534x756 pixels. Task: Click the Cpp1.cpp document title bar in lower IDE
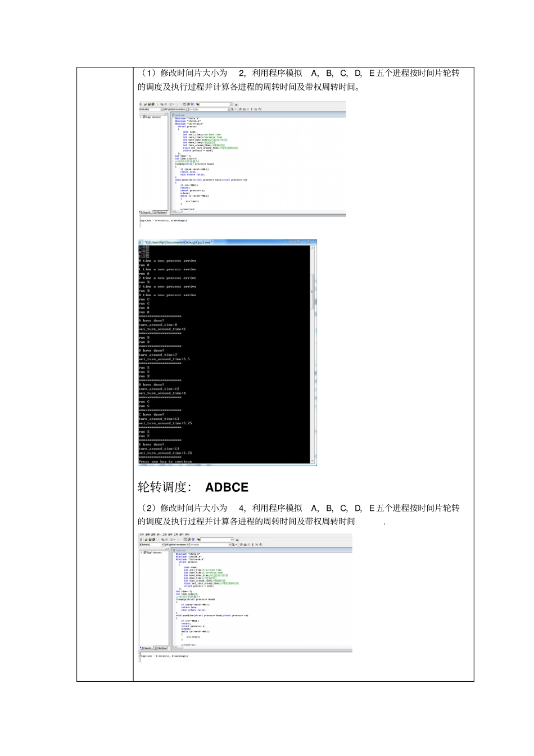(x=262, y=550)
